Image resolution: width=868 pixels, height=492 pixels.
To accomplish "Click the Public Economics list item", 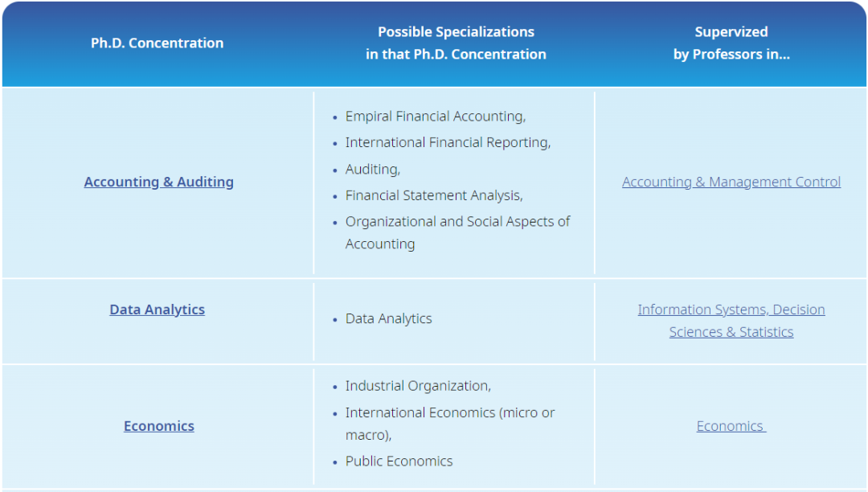I will (399, 461).
